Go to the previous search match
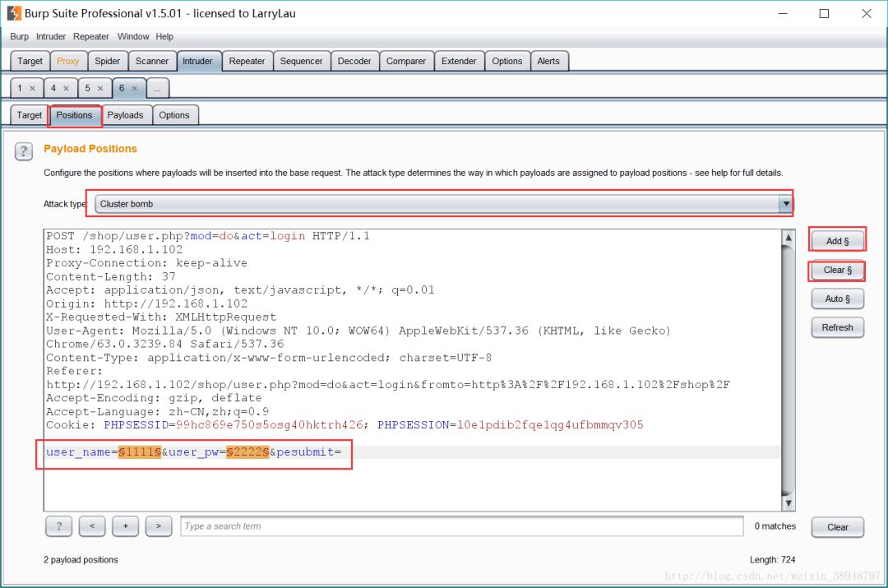Viewport: 888px width, 588px height. point(92,526)
